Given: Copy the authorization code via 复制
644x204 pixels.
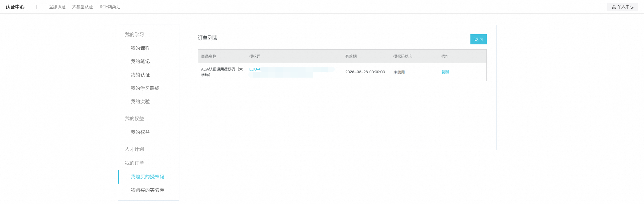Looking at the screenshot, I should (x=445, y=72).
